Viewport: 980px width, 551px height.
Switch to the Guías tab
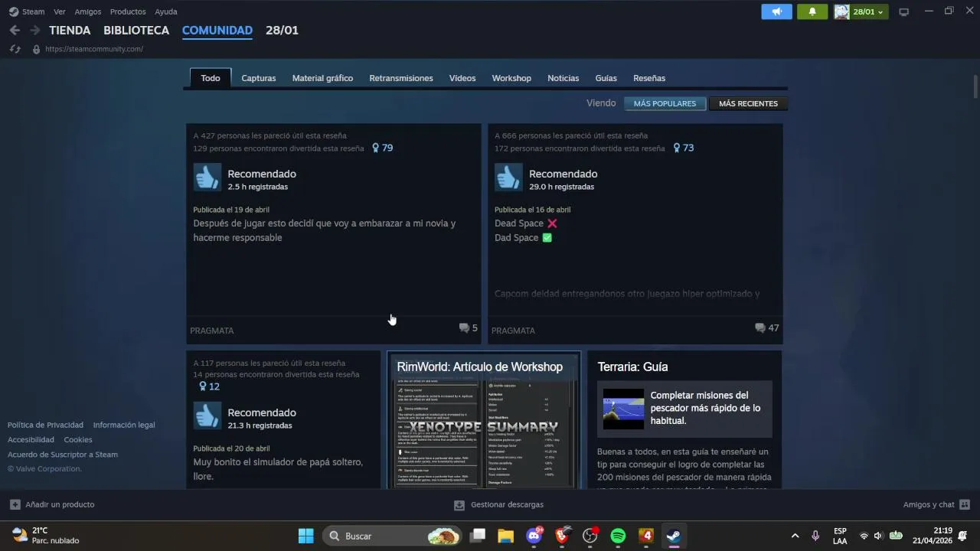pos(606,78)
